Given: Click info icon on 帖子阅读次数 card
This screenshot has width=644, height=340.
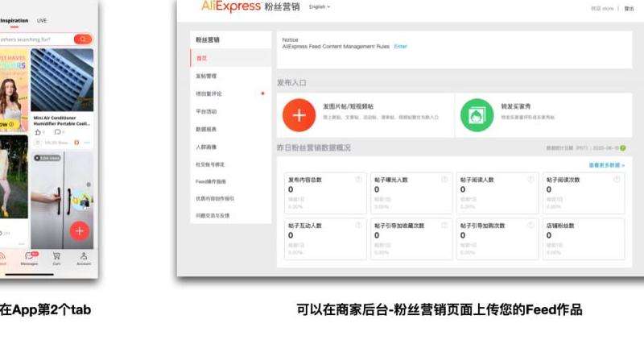Looking at the screenshot, I should [x=617, y=179].
